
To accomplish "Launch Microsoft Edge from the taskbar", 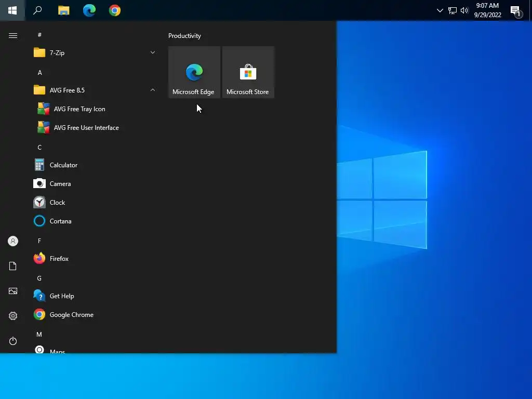I will point(89,10).
